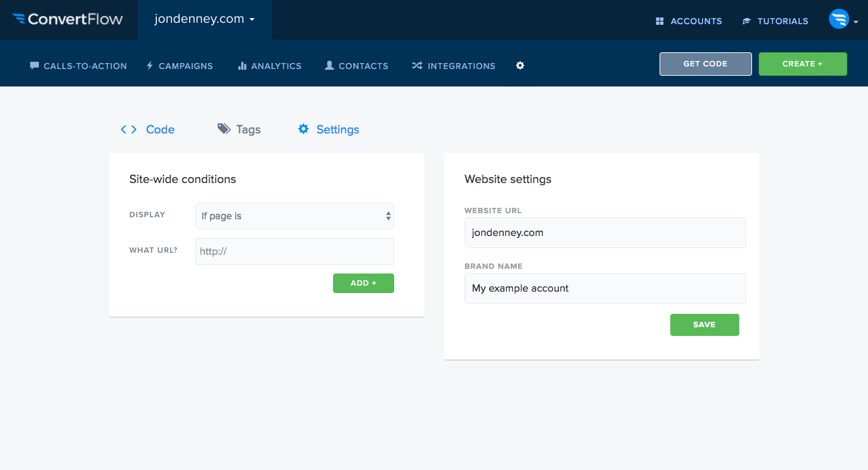Click the Site-wide conditions heading
Screen dimensions: 868x470
point(183,179)
